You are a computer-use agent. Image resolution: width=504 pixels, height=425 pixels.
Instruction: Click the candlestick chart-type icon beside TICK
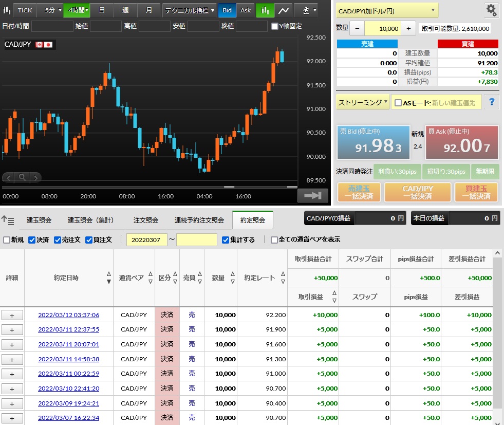coord(7,10)
